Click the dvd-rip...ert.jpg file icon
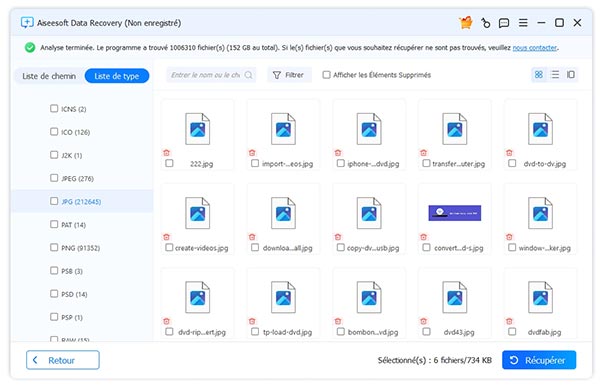The height and width of the screenshot is (392, 600). [x=197, y=297]
